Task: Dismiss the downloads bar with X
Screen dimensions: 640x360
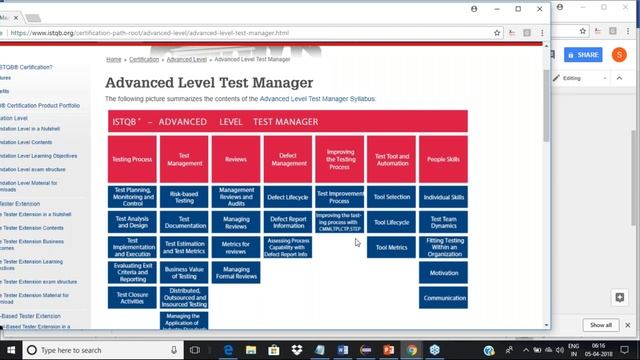Action: pos(628,325)
